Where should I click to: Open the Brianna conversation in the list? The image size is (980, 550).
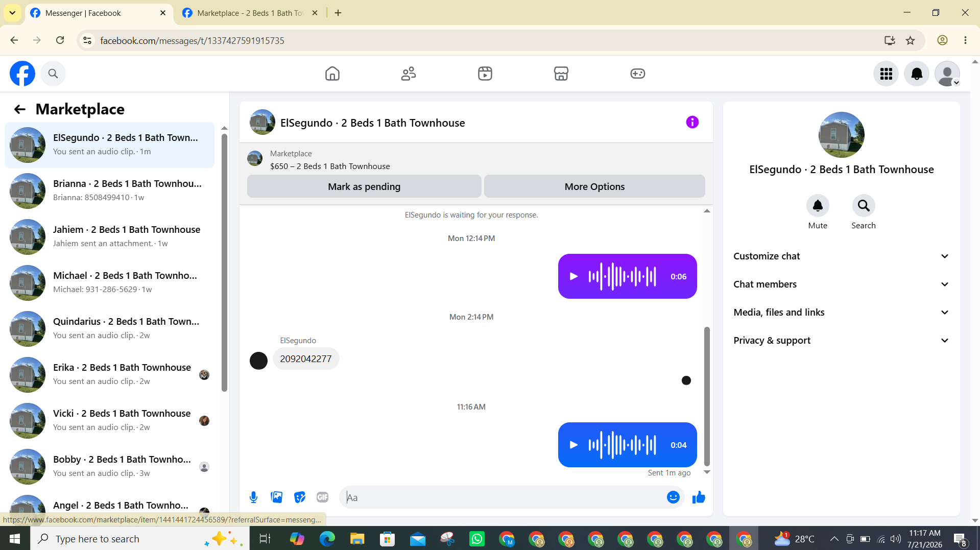click(x=109, y=191)
